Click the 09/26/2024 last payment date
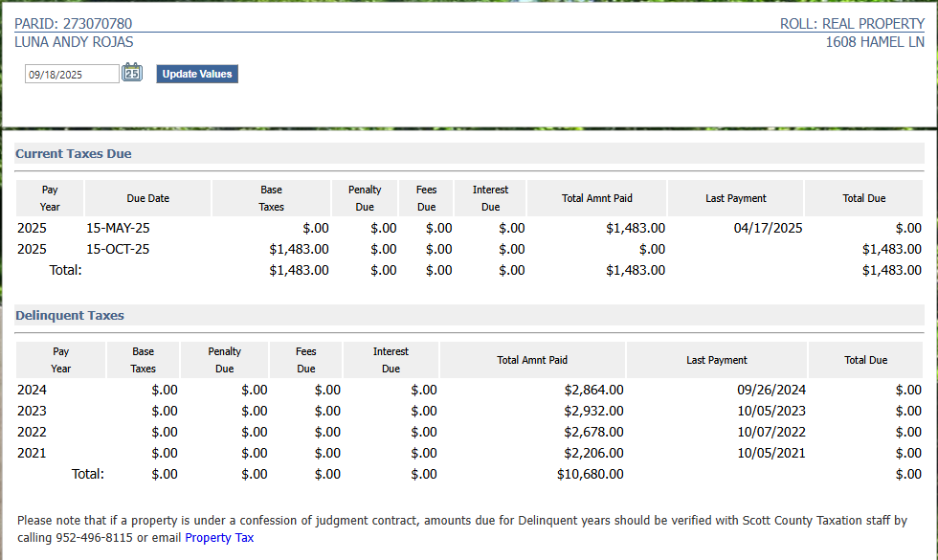Image resolution: width=938 pixels, height=560 pixels. coord(770,390)
